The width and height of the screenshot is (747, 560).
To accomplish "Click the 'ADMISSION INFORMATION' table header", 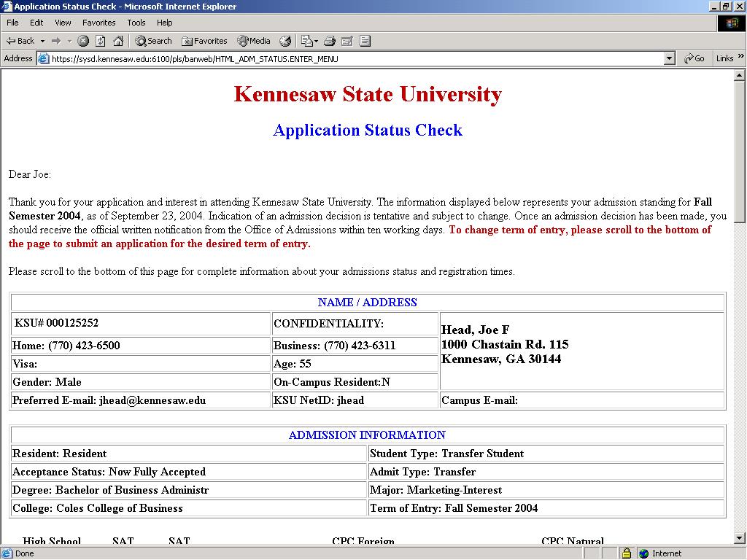I will [368, 435].
